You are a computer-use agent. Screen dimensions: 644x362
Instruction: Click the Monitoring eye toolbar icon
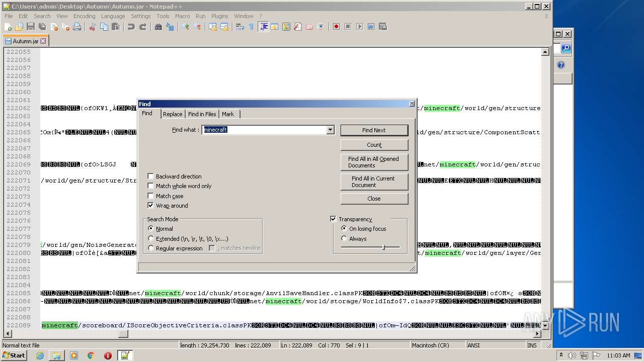coord(321,27)
